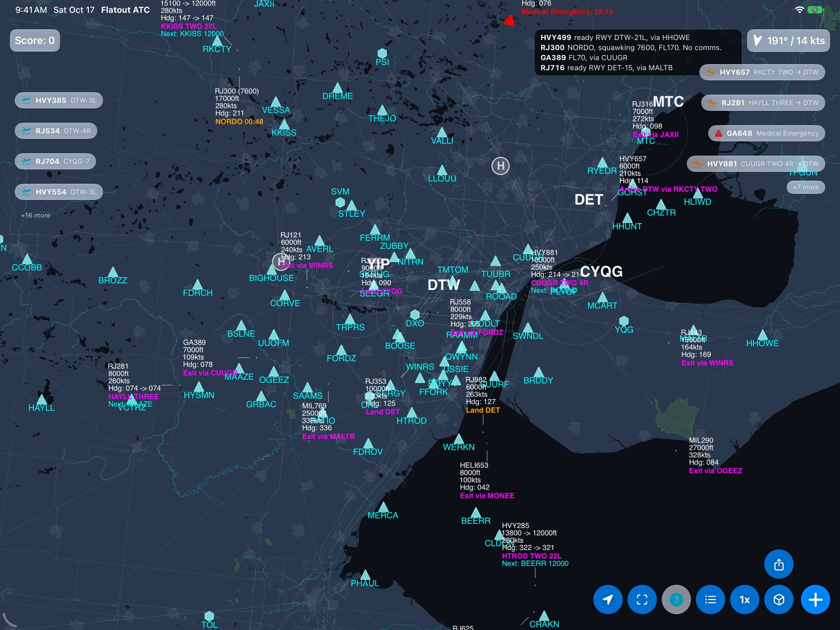
Task: Expand the +16 more departures list
Action: tap(35, 215)
